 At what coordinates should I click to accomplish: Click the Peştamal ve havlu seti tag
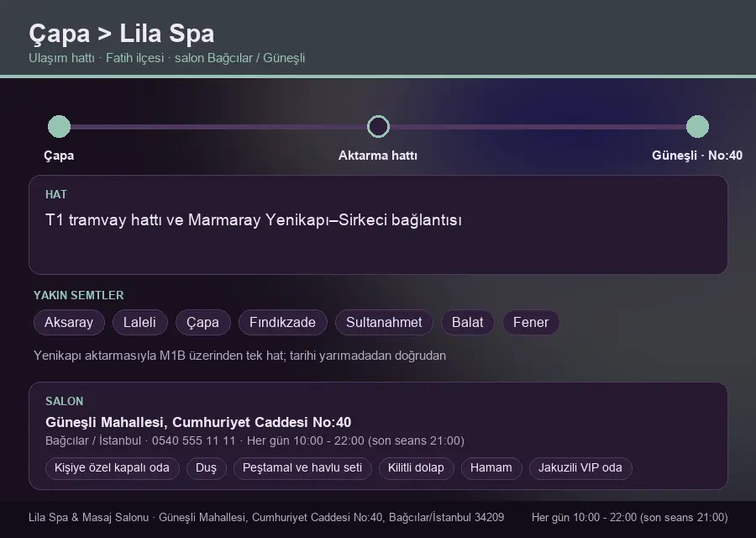coord(302,468)
